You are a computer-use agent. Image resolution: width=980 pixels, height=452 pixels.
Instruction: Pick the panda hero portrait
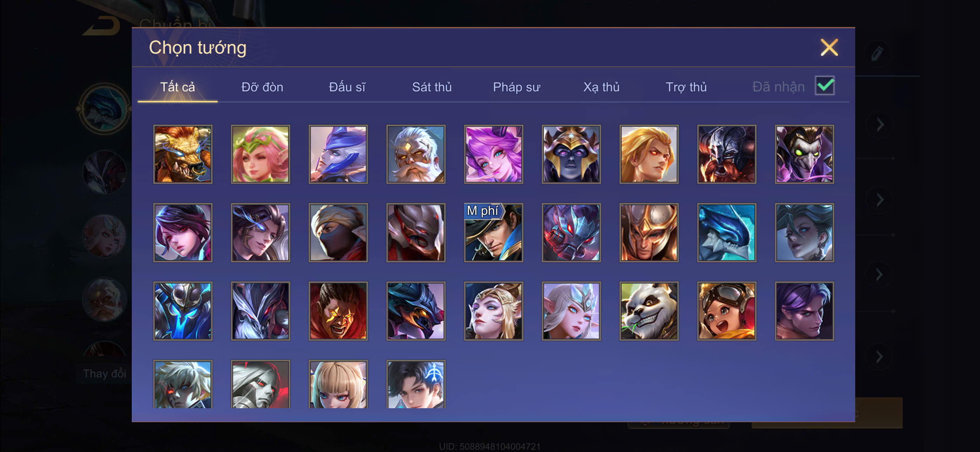649,311
